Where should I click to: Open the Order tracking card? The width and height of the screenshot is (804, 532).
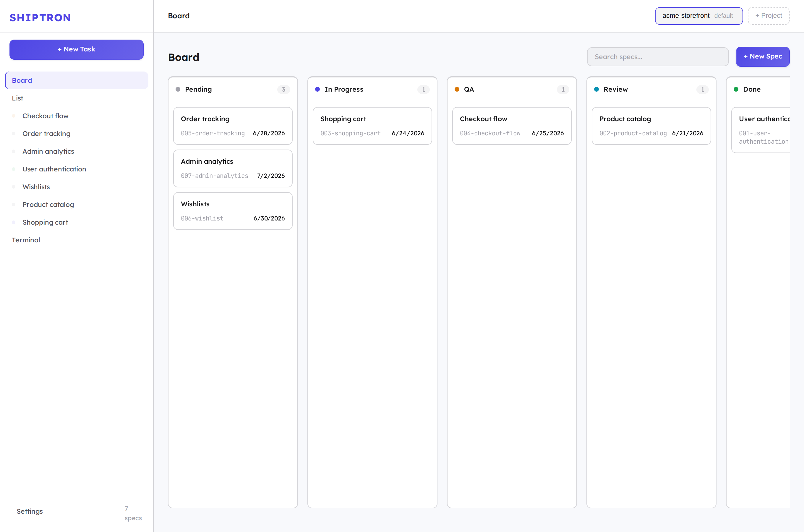(x=233, y=126)
